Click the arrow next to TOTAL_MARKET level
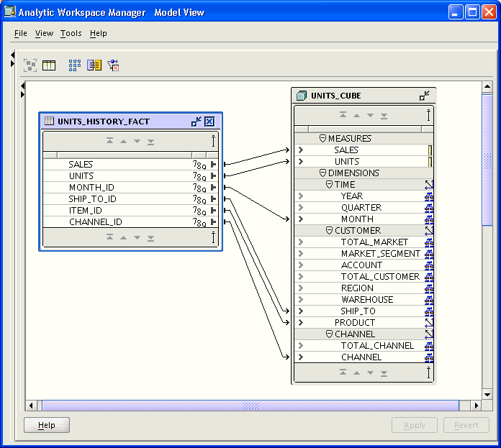Screen dimensions: 501x448 click(x=301, y=242)
